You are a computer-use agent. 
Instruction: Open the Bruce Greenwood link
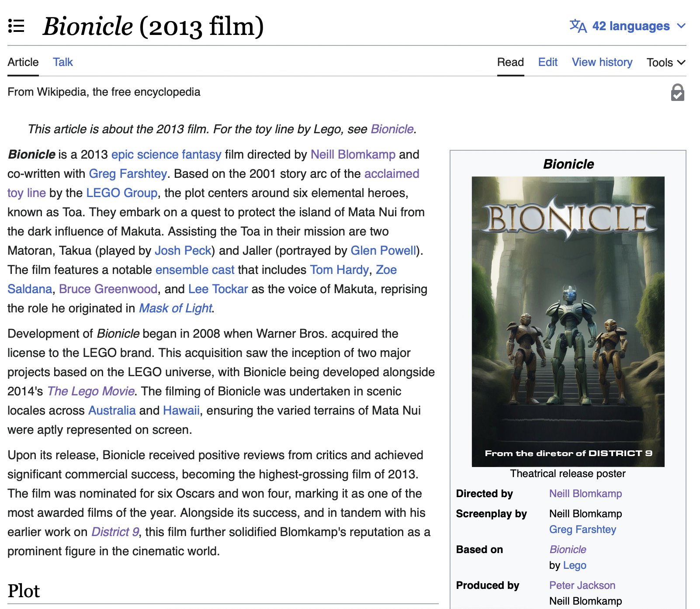[x=108, y=289]
